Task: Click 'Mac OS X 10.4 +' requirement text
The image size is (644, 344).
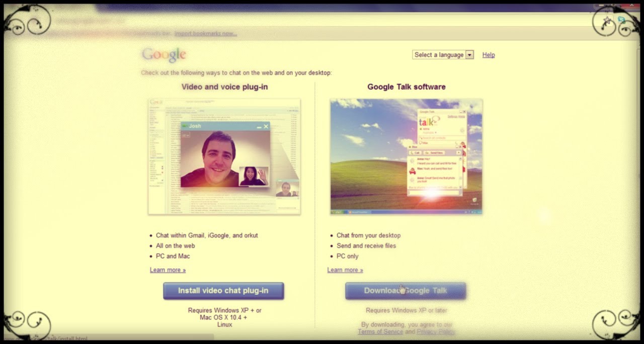Action: coord(223,318)
